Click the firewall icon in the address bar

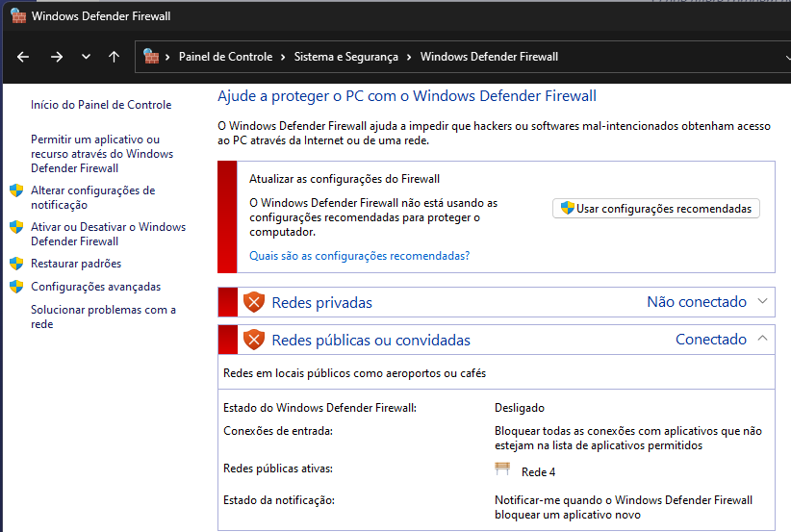(151, 56)
